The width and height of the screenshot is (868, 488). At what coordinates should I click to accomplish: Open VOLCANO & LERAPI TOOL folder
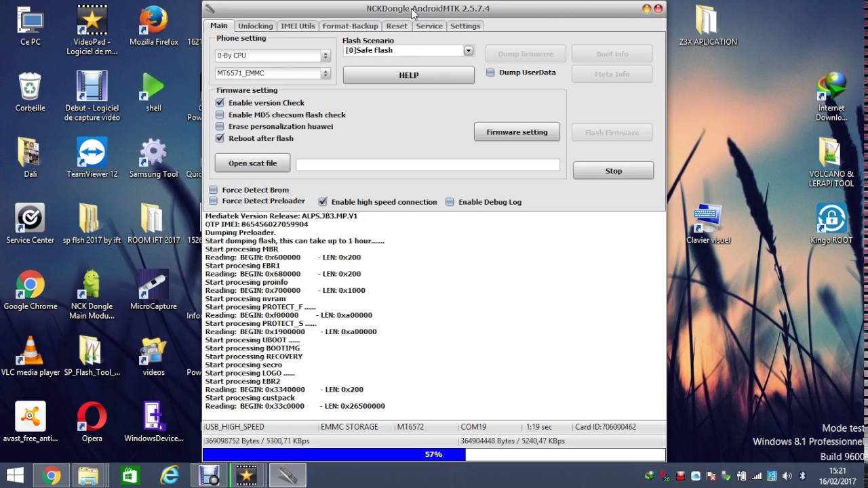pyautogui.click(x=831, y=163)
